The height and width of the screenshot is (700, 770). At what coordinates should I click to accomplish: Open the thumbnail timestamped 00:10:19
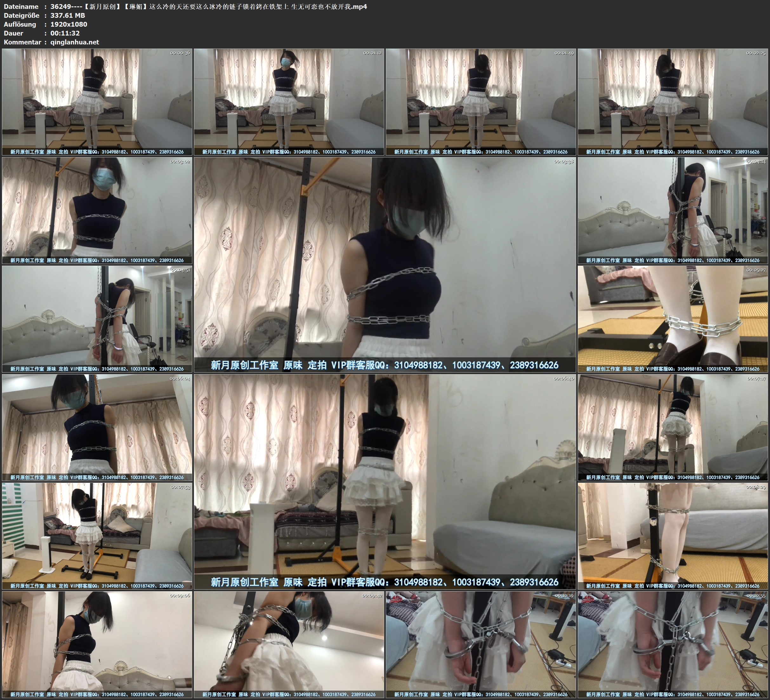tap(481, 644)
